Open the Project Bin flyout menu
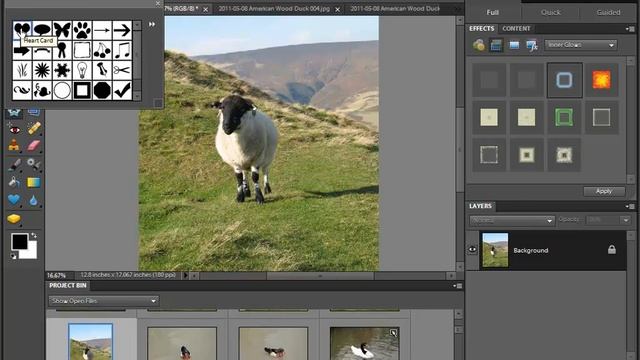 [x=458, y=286]
